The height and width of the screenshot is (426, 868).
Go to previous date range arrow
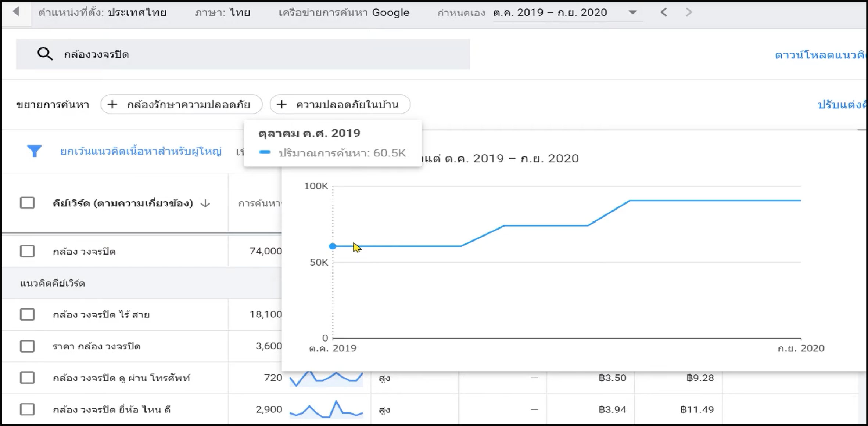coord(664,12)
